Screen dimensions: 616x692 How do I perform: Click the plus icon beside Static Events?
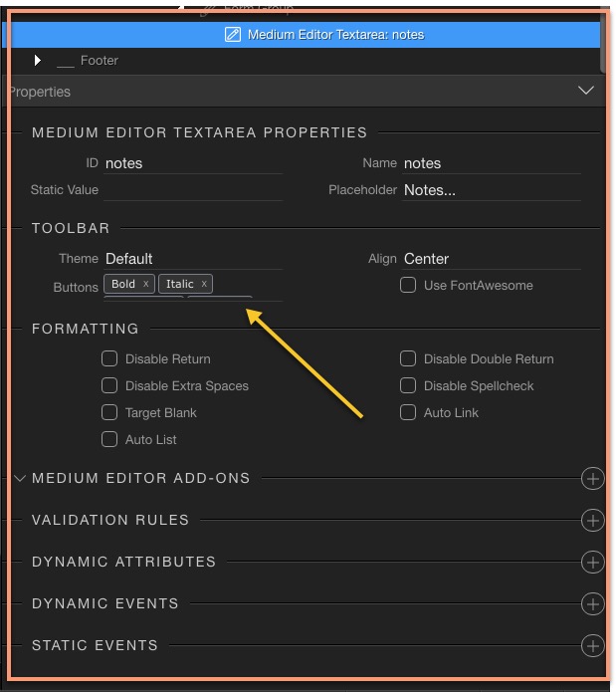(592, 646)
